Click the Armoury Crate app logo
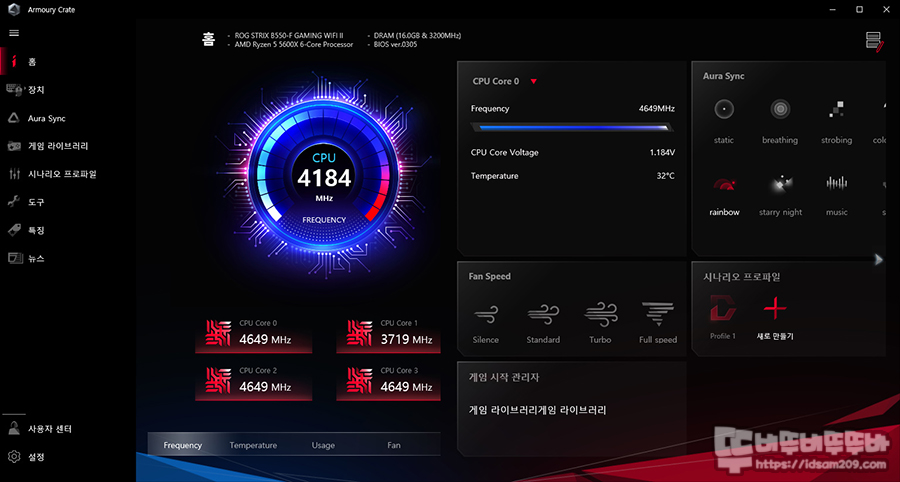 (14, 10)
